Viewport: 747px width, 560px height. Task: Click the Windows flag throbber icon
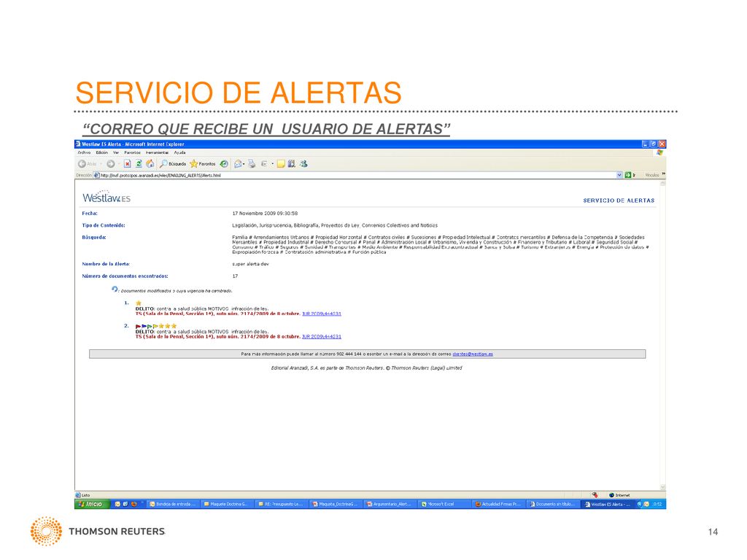pyautogui.click(x=659, y=153)
